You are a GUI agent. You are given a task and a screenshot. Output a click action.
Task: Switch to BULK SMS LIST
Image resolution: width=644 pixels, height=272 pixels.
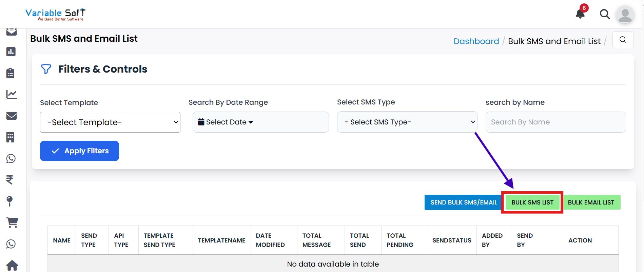coord(532,202)
